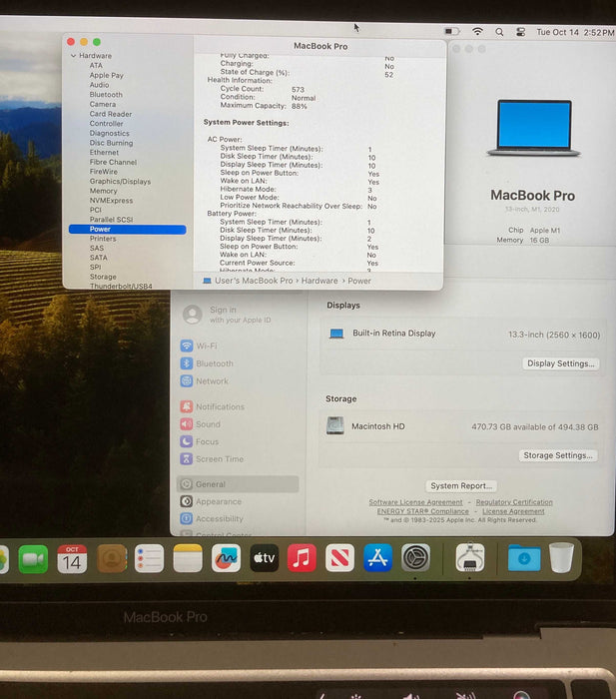616x699 pixels.
Task: Click the System Report button
Action: 461,486
